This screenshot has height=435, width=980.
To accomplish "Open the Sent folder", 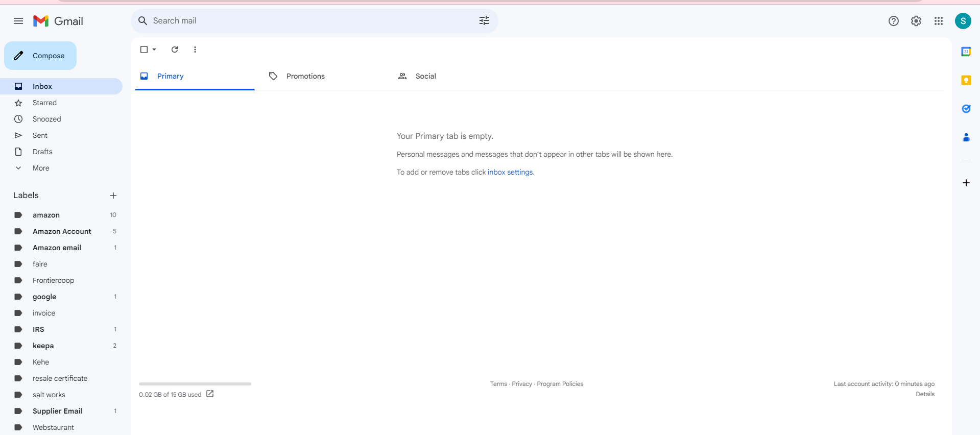I will click(61, 135).
